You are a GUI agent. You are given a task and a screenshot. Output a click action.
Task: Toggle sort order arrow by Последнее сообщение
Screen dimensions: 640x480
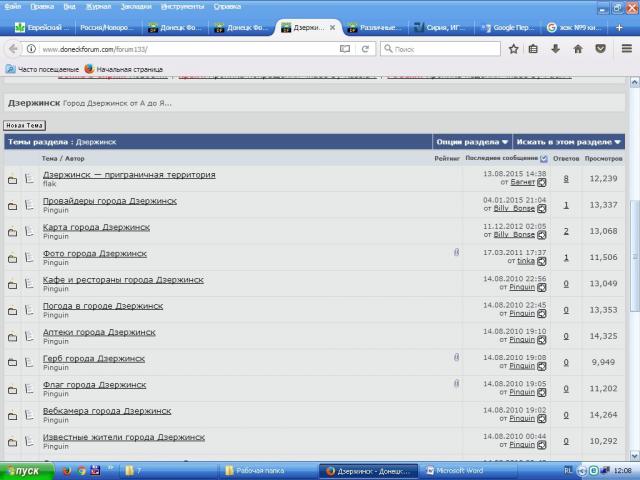pos(544,158)
